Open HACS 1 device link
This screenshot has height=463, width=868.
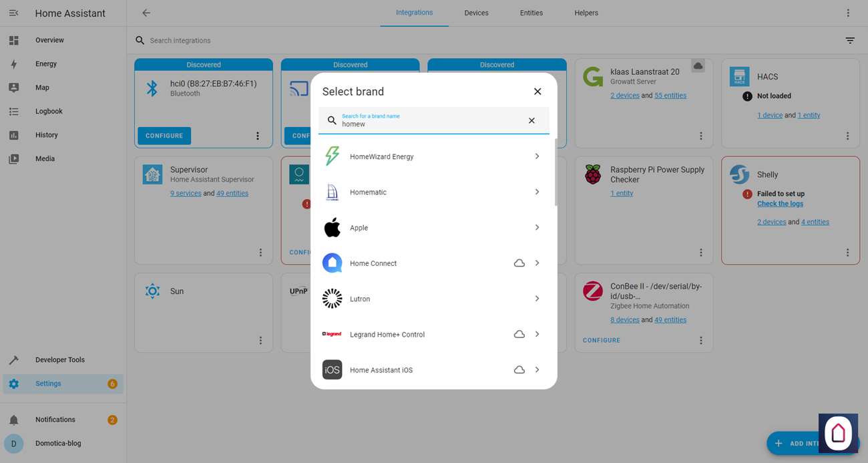(770, 115)
